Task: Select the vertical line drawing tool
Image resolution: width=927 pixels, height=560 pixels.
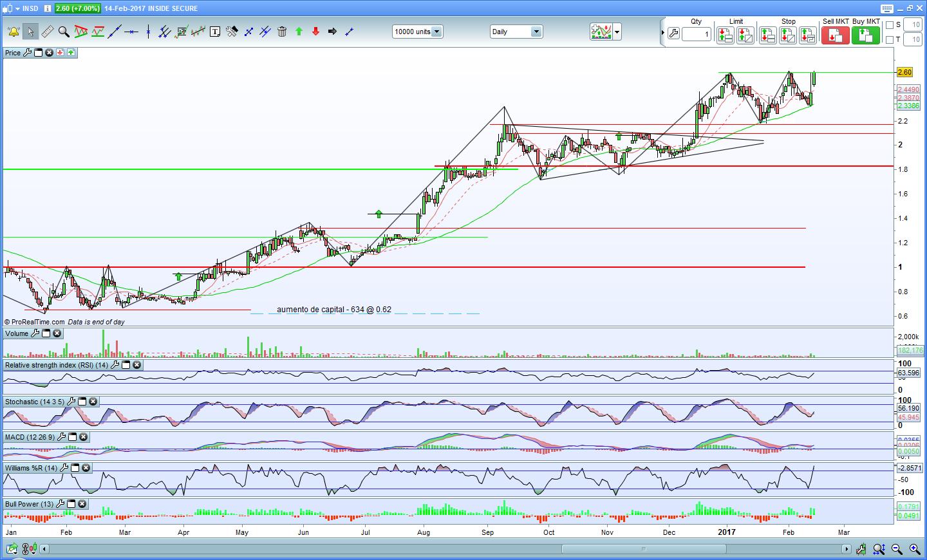Action: [148, 32]
